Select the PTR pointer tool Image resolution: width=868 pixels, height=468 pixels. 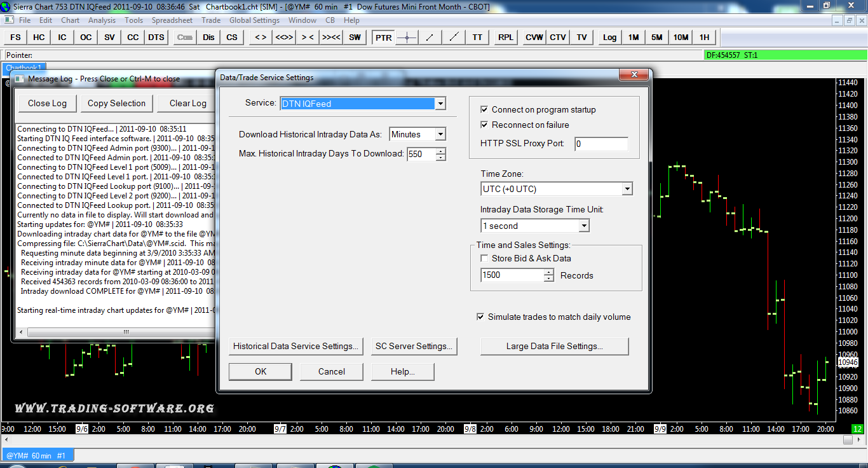(x=383, y=38)
